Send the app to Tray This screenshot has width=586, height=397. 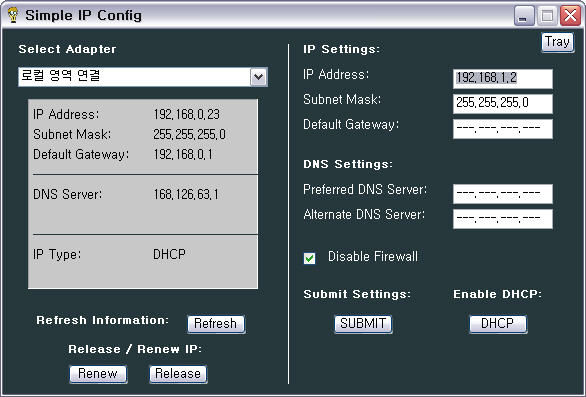tap(558, 42)
